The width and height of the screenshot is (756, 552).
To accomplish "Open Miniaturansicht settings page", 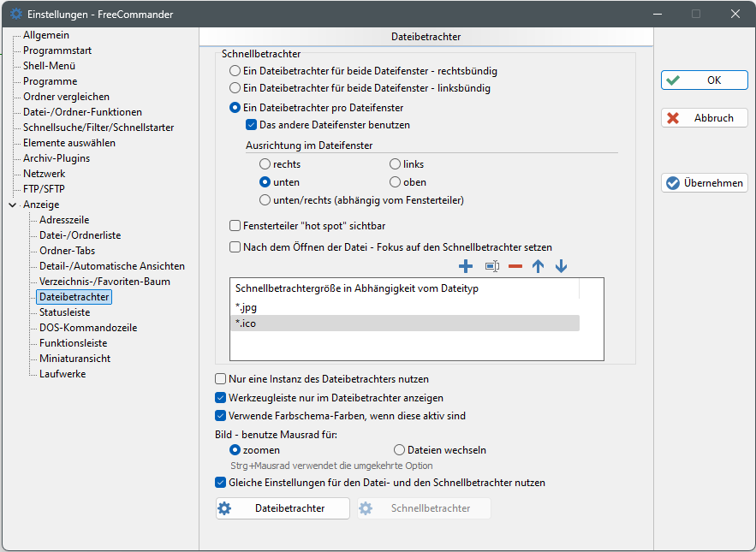I will tap(74, 359).
